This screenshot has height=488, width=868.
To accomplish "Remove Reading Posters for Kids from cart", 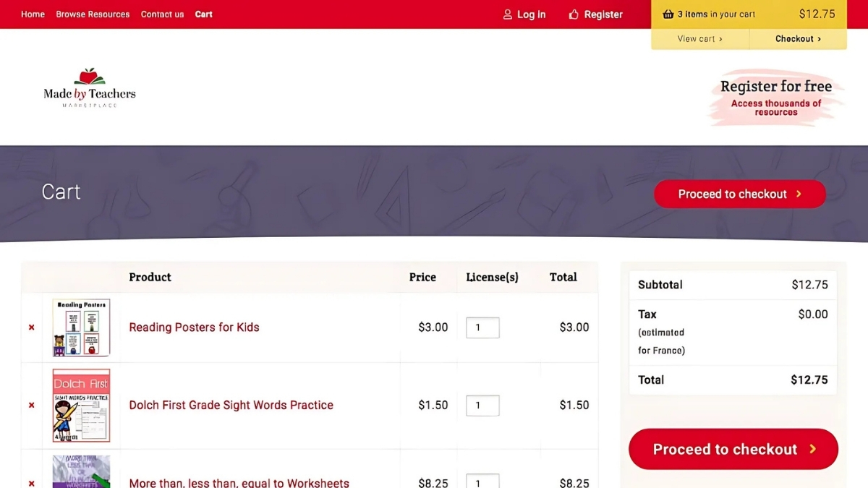I will (32, 328).
